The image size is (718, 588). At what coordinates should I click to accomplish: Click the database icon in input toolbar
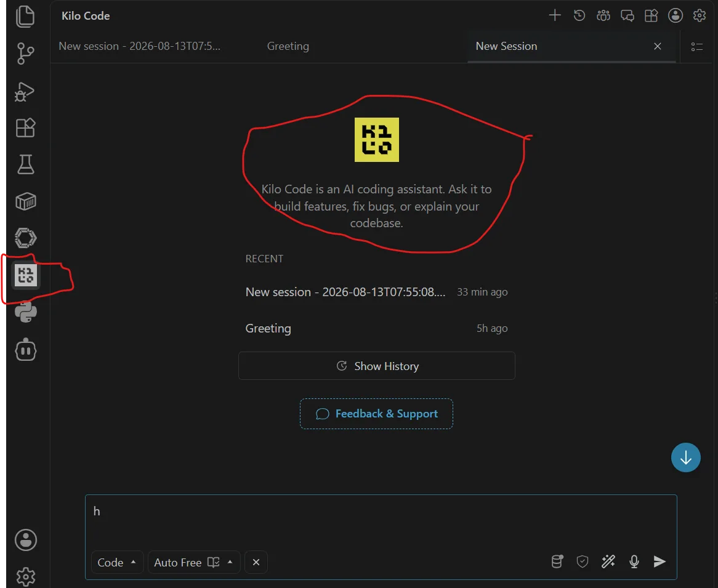coord(557,562)
